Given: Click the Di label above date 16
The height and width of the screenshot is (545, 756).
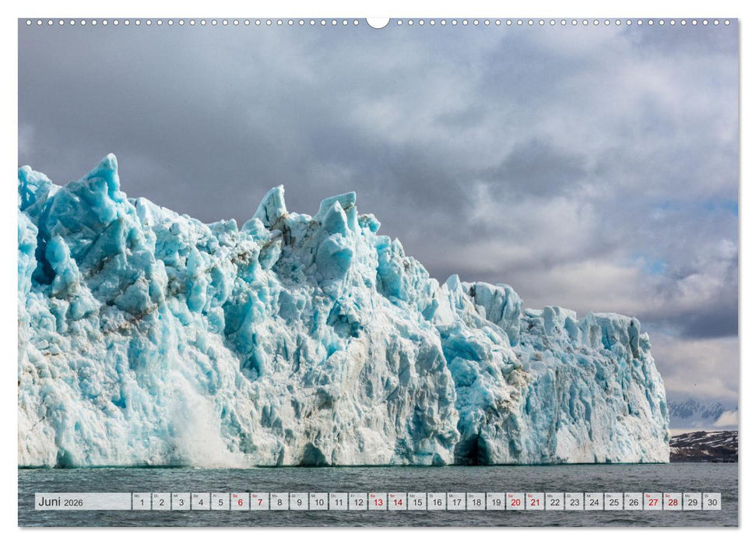Looking at the screenshot, I should click(x=432, y=496).
